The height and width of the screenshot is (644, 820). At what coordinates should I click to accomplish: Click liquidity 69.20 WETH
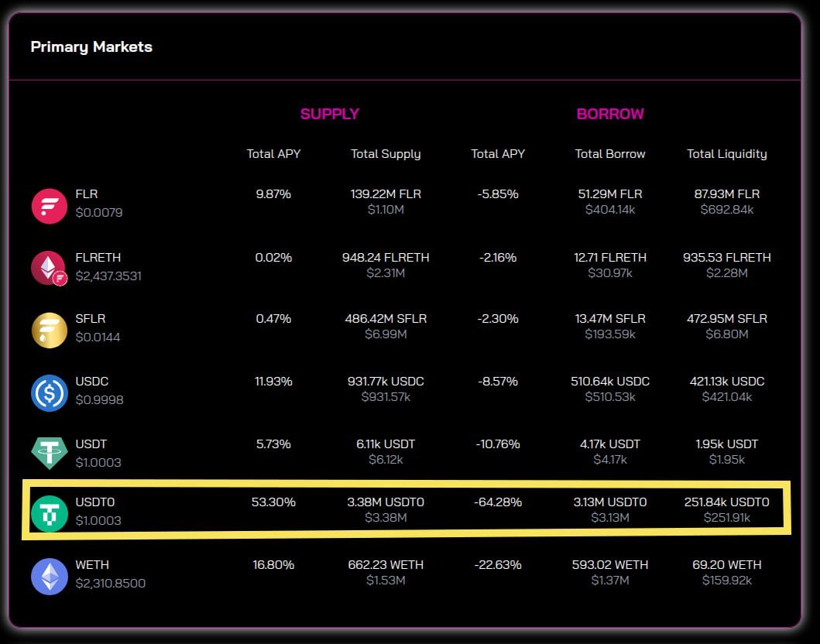coord(727,565)
